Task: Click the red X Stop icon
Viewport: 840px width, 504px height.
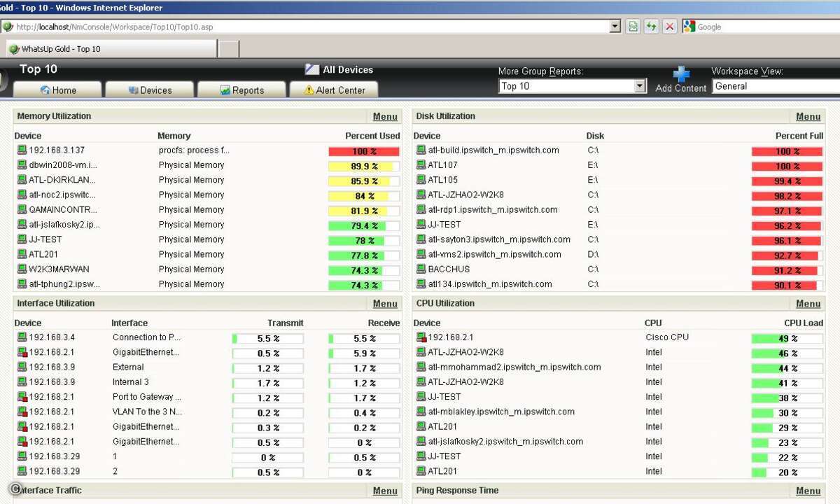Action: tap(670, 27)
